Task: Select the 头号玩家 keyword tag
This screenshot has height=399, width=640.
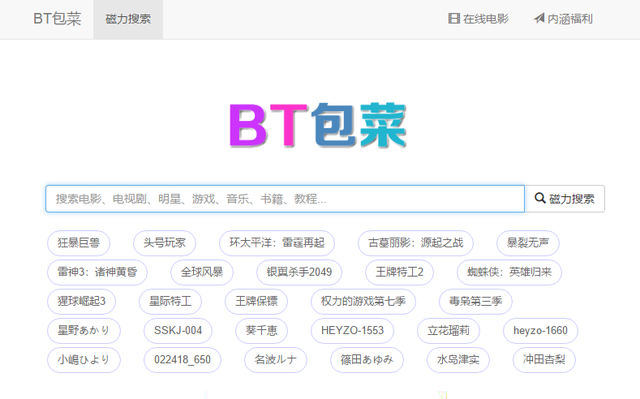Action: click(x=164, y=243)
